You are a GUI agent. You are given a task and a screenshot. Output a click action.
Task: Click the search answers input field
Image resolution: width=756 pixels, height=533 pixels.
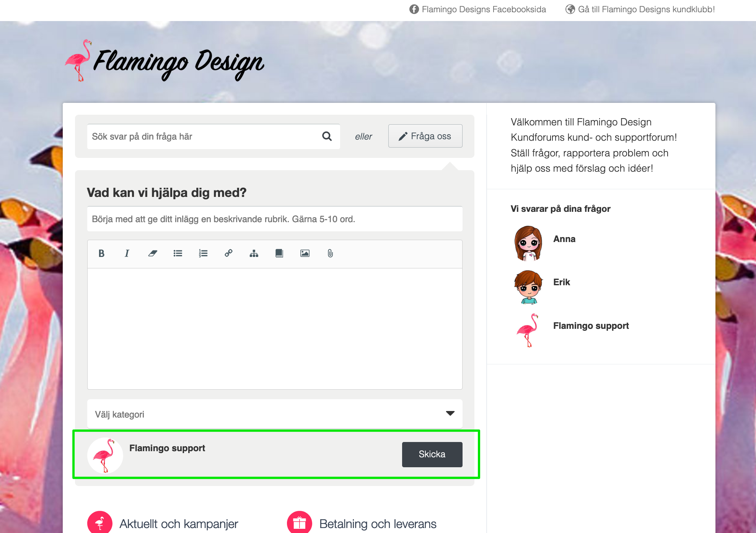click(x=203, y=136)
